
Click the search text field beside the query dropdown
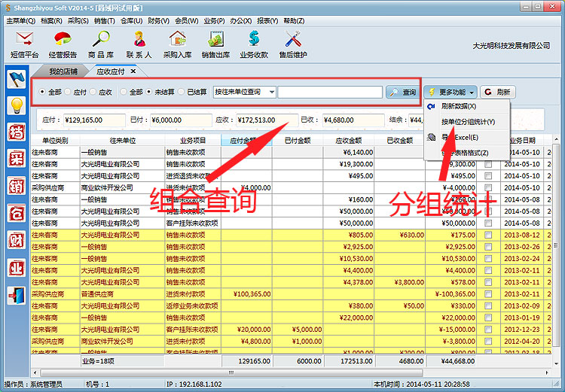coord(330,93)
